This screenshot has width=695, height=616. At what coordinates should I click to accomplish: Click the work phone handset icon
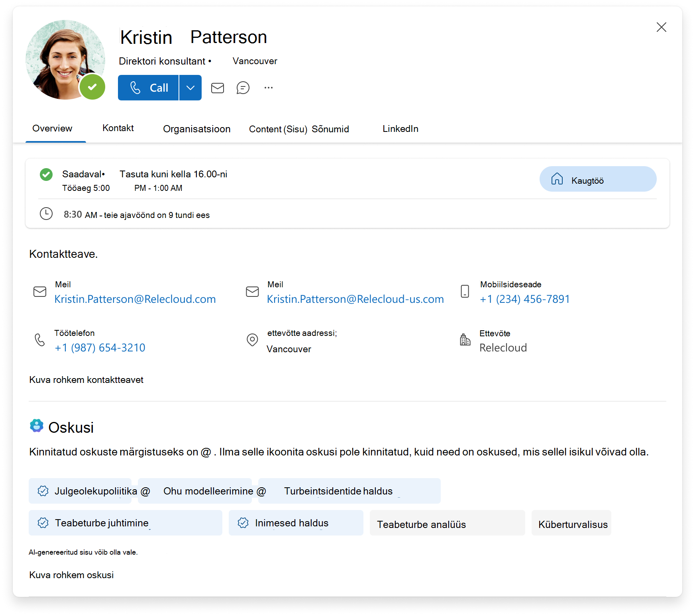pos(40,340)
